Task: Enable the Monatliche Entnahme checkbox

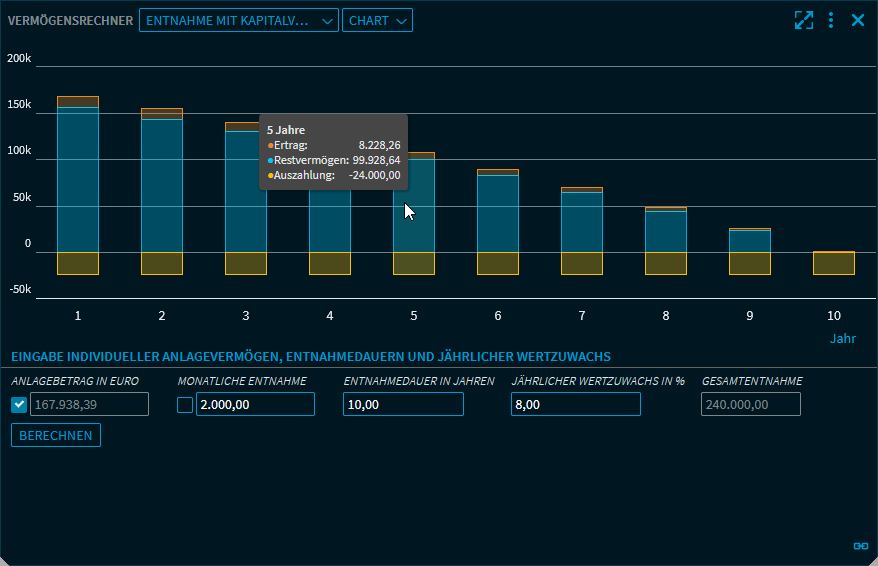Action: click(185, 405)
